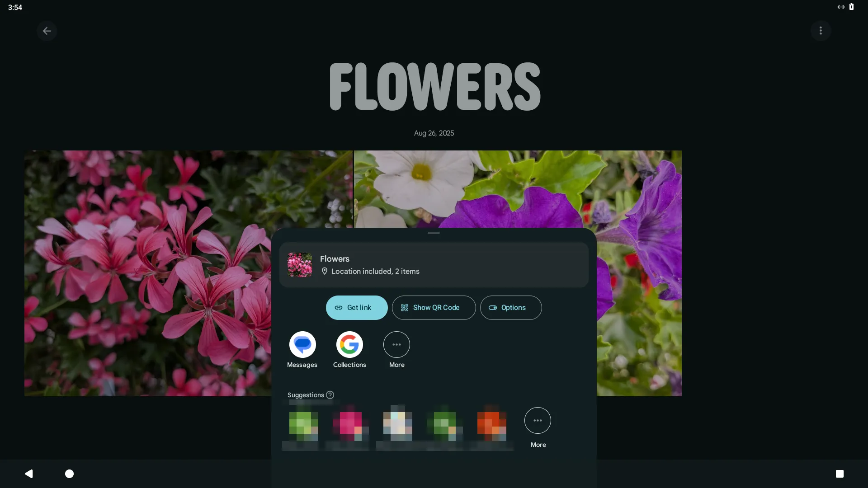The width and height of the screenshot is (868, 488).
Task: Tap the link icon on Get link
Action: pyautogui.click(x=339, y=308)
